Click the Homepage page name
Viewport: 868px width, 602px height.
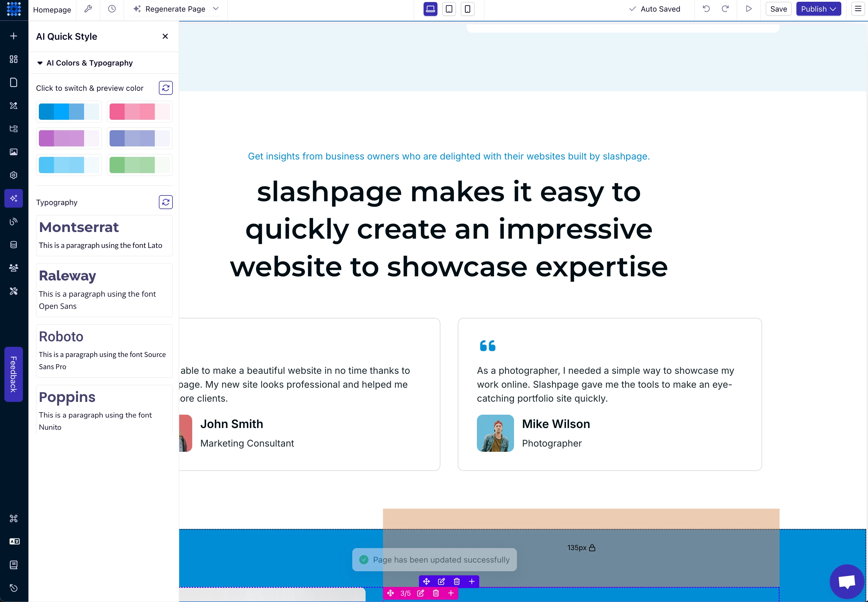52,10
